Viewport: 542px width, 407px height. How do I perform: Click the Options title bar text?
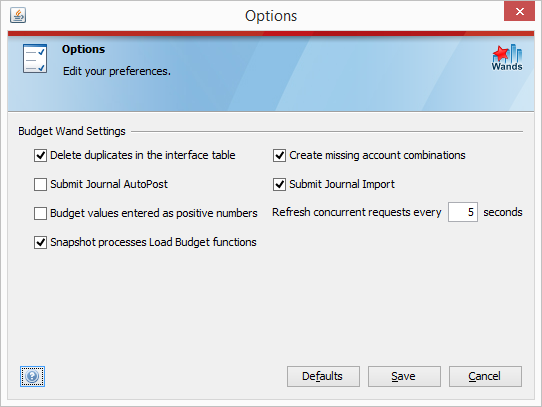[x=271, y=16]
